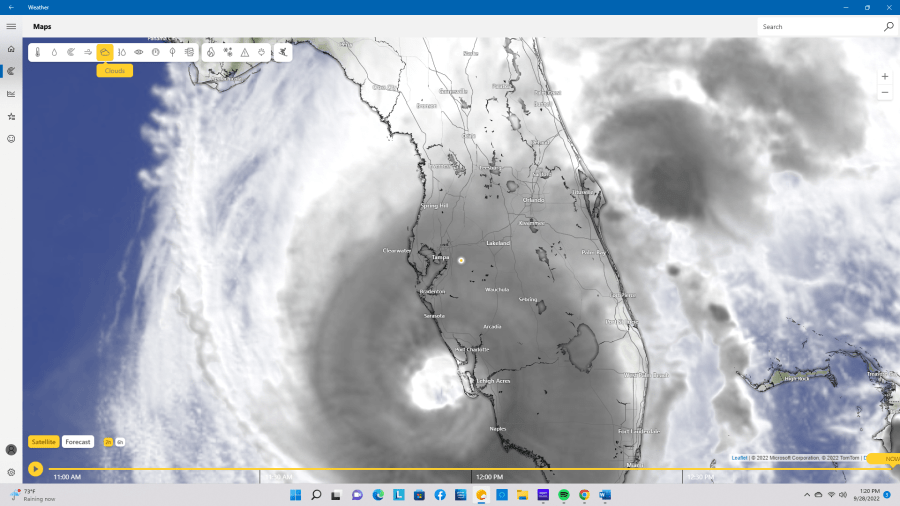The height and width of the screenshot is (506, 900).
Task: Open Home forecast page in sidebar
Action: [x=11, y=49]
